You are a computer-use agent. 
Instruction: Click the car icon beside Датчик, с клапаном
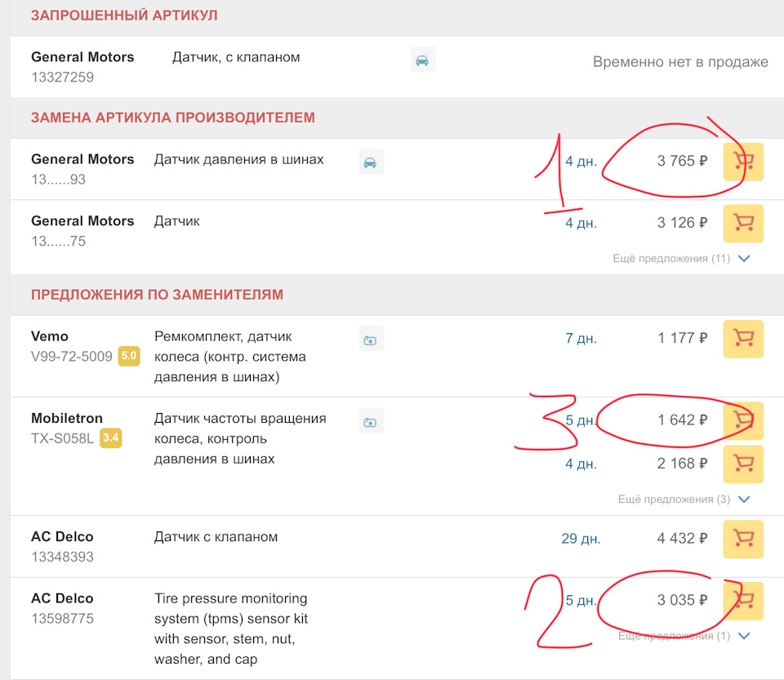(423, 59)
